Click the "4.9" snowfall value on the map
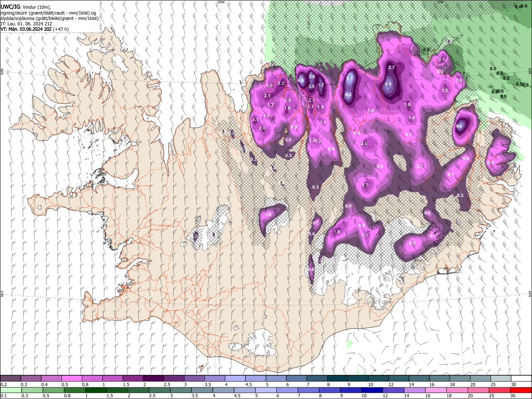Viewport: 532px width, 399px height. coord(301,80)
